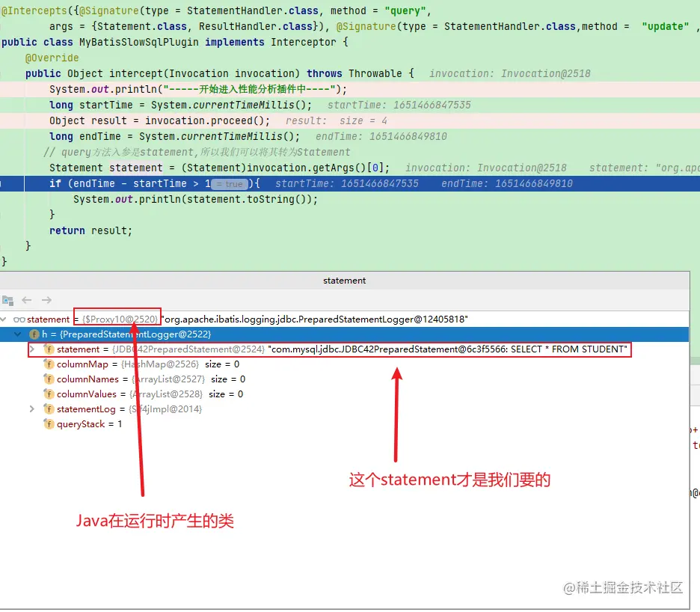Click the 'result: size = 4' inline hint
Viewport: 700px width, 612px height.
click(337, 121)
